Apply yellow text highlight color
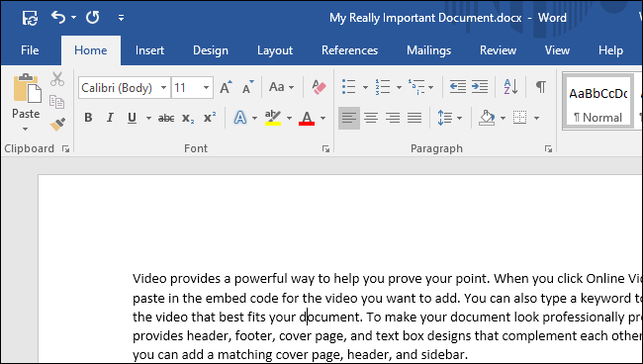Viewport: 643px width, 364px height. tap(273, 118)
